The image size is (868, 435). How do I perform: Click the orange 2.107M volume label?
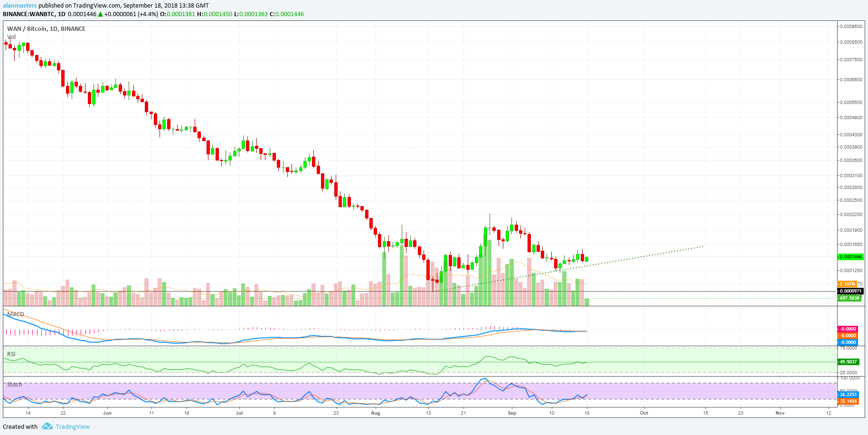[847, 284]
